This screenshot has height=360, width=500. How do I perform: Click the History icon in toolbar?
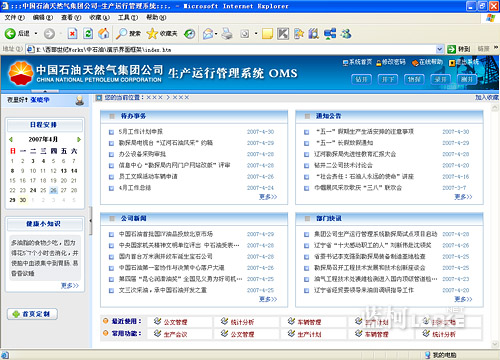[190, 33]
